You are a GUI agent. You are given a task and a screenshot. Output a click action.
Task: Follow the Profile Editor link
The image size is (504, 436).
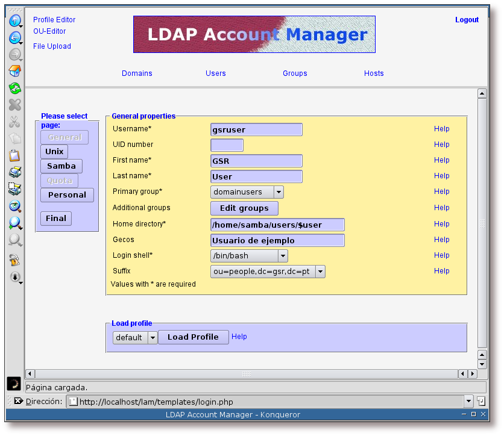coord(54,20)
